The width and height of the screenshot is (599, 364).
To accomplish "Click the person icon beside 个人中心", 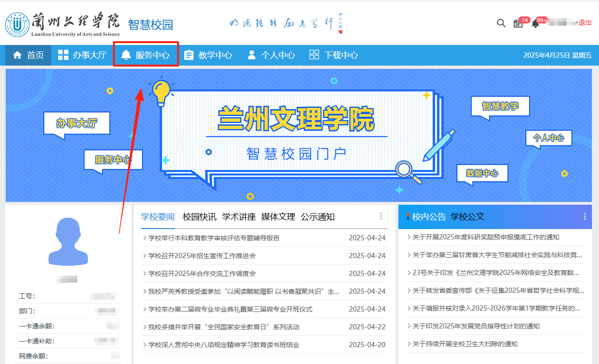I will (252, 55).
